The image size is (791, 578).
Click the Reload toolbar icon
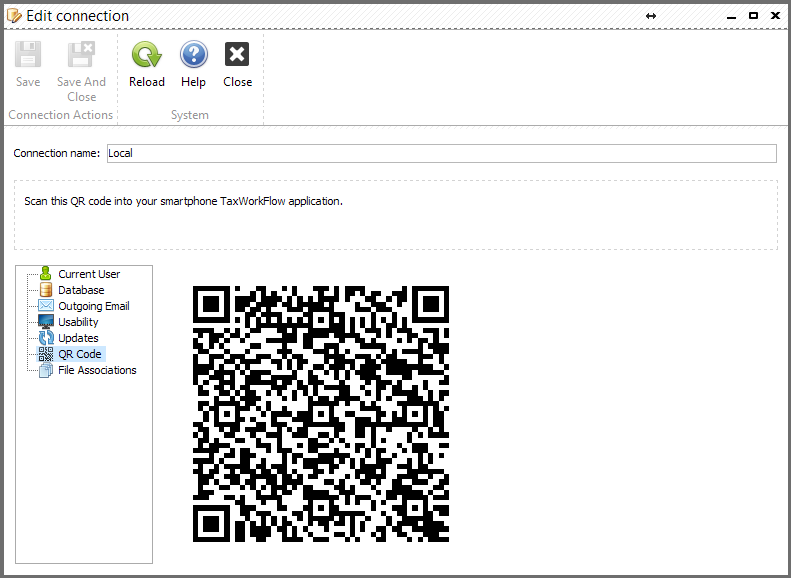pyautogui.click(x=146, y=54)
